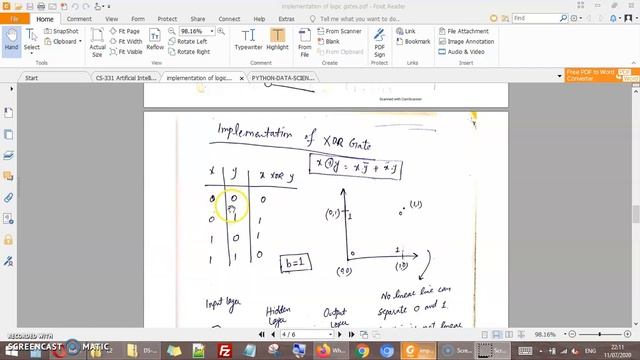Open the document tab list dropdown arrow
The image size is (640, 360).
click(x=560, y=76)
